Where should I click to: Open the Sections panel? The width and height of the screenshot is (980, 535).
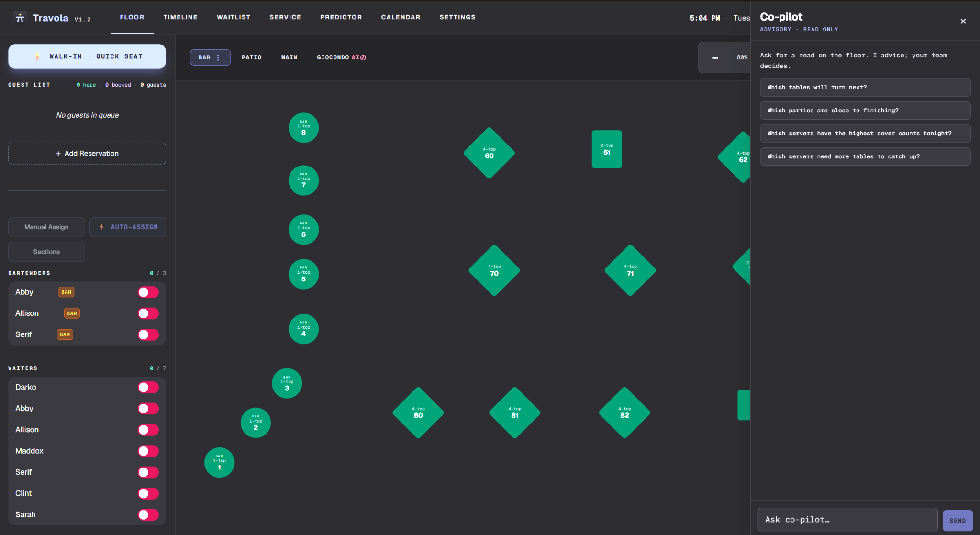tap(46, 252)
